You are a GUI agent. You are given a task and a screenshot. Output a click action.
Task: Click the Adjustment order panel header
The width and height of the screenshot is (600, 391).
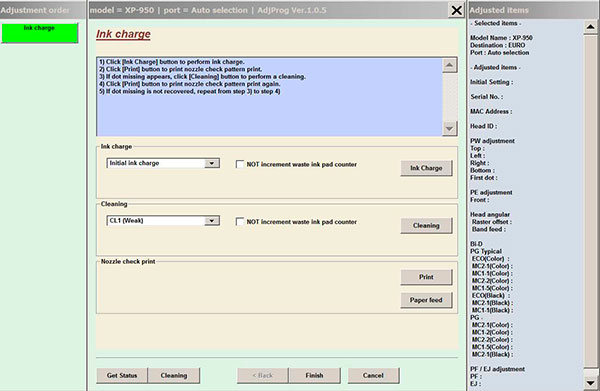[43, 10]
